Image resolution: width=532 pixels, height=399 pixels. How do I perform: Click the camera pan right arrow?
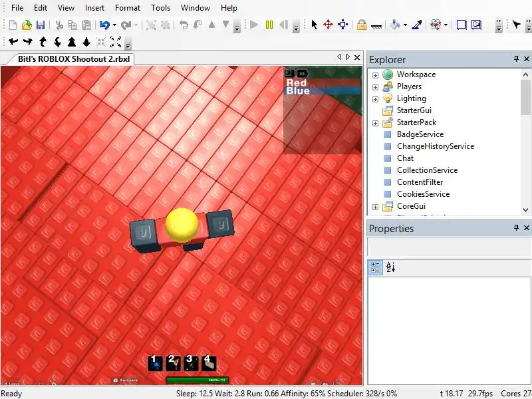(x=28, y=42)
